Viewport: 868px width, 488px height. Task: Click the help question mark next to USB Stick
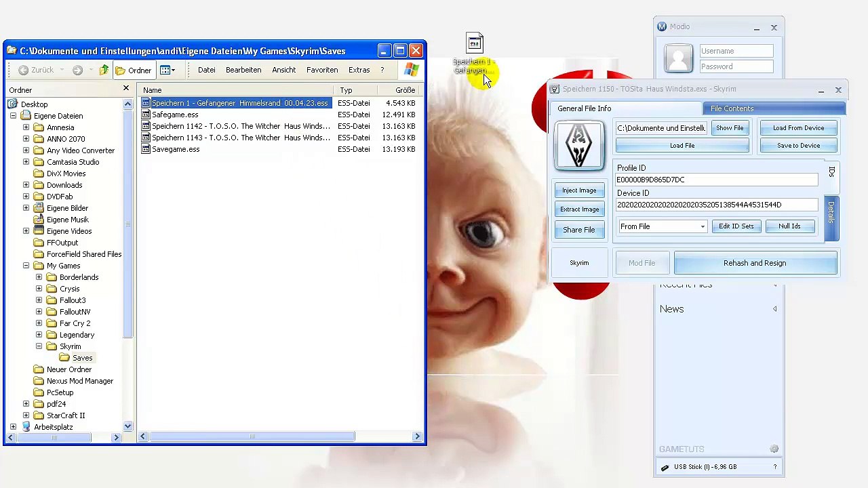(x=775, y=467)
